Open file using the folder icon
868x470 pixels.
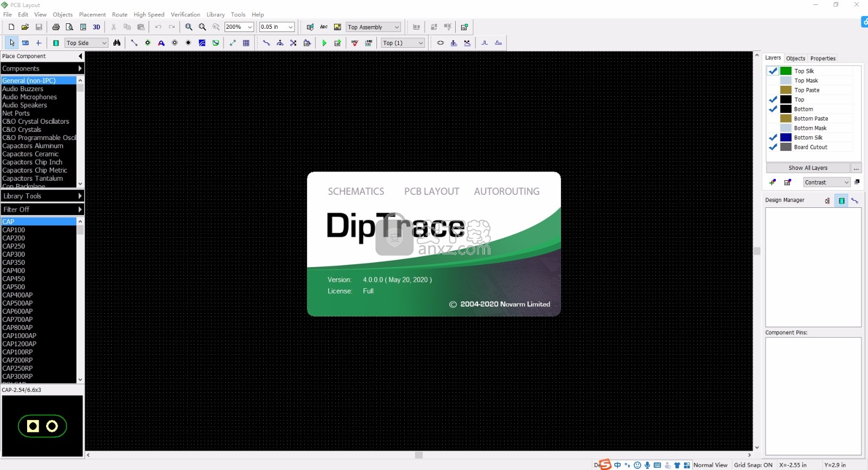[25, 27]
